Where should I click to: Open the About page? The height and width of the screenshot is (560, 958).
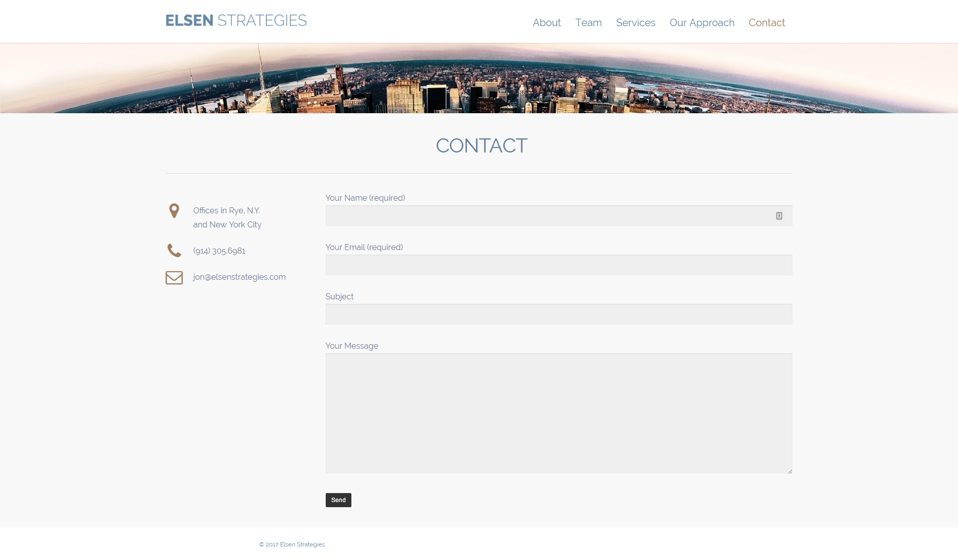pos(547,23)
